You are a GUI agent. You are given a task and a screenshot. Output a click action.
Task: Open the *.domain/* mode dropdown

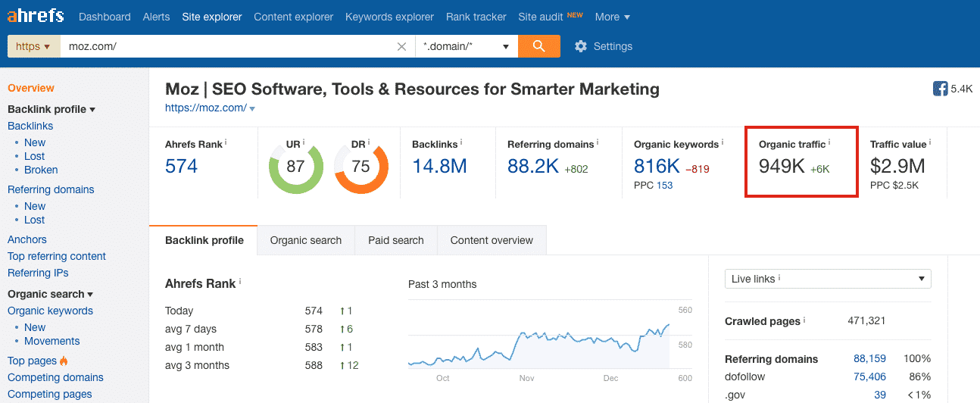[x=467, y=46]
